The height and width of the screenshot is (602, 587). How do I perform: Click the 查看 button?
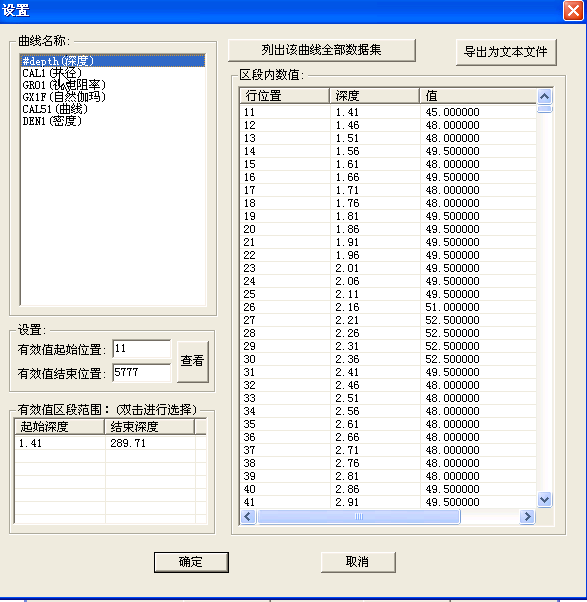pos(192,361)
